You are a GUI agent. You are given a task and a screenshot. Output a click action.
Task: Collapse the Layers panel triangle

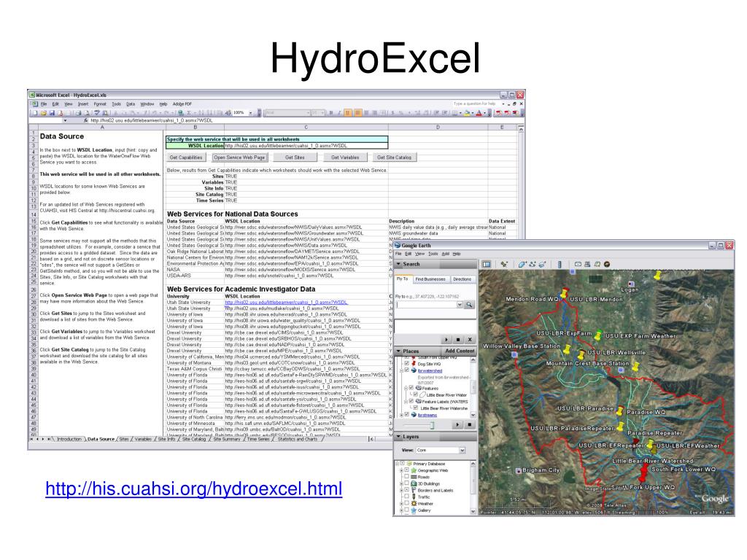coord(399,437)
